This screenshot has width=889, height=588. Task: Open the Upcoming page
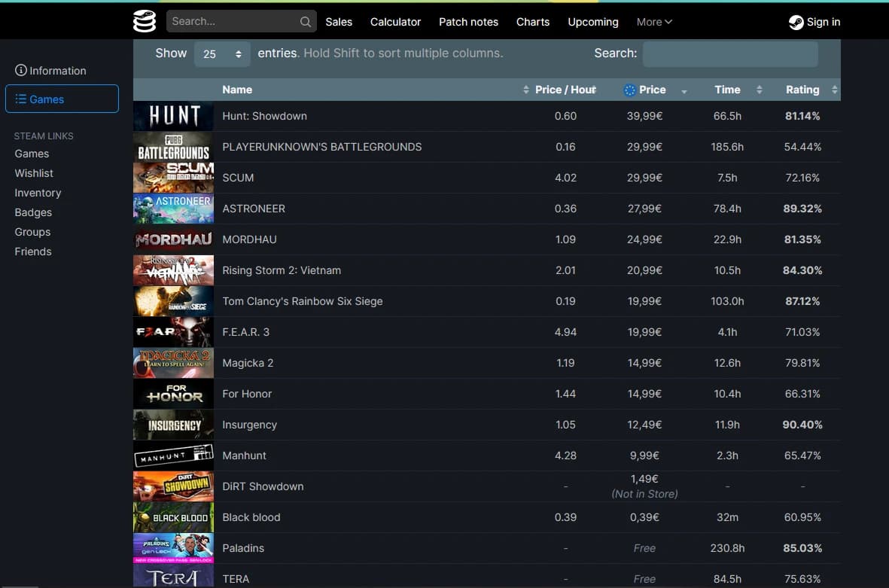(x=593, y=22)
